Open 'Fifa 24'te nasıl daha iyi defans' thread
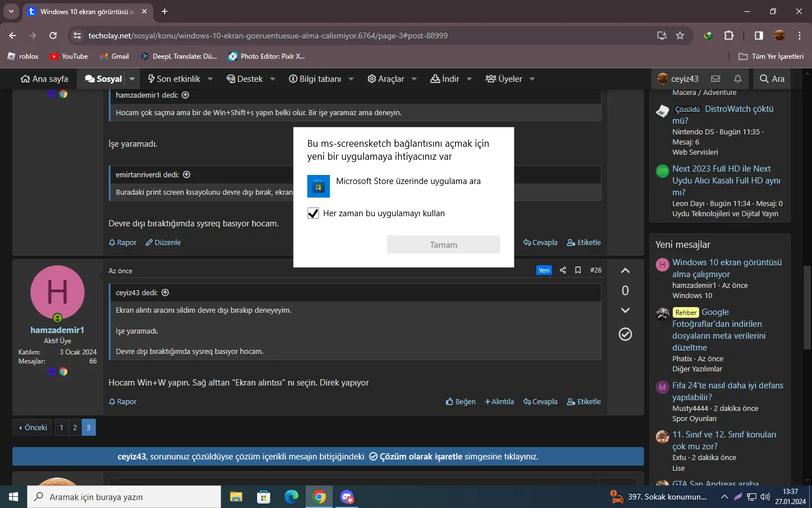Image resolution: width=812 pixels, height=508 pixels. (727, 391)
